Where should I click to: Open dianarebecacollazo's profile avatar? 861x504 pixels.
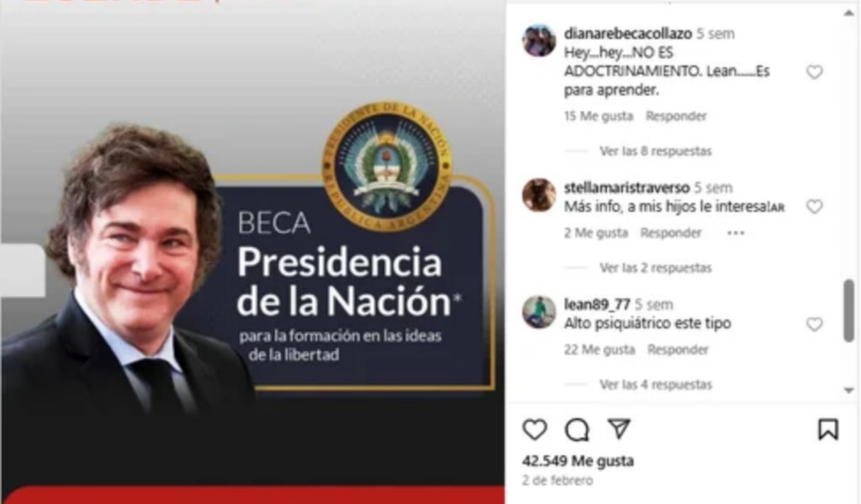[x=539, y=40]
